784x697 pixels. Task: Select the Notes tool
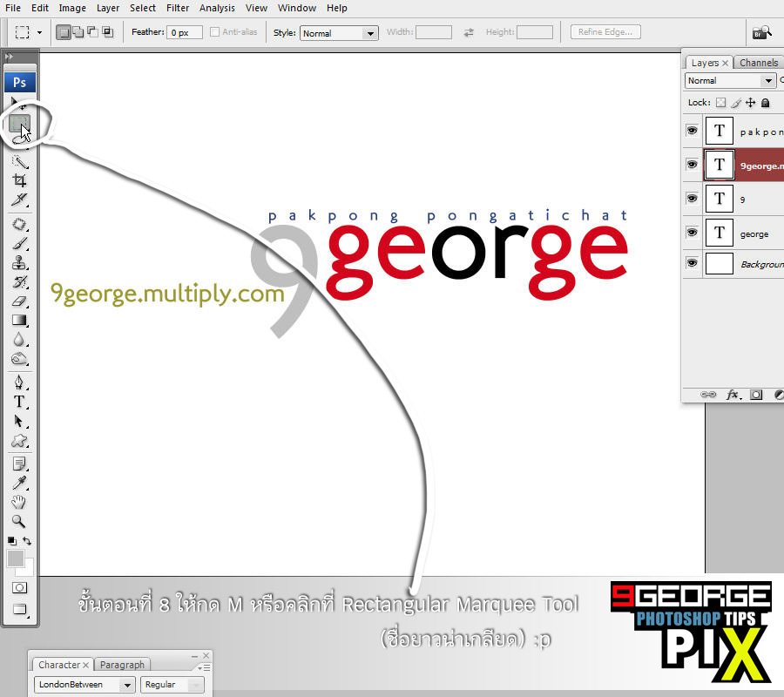pos(19,464)
